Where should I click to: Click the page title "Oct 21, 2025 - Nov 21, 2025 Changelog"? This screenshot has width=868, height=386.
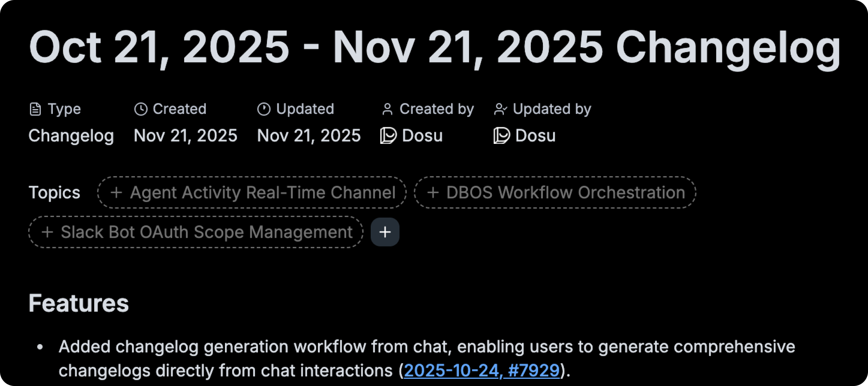(x=434, y=46)
